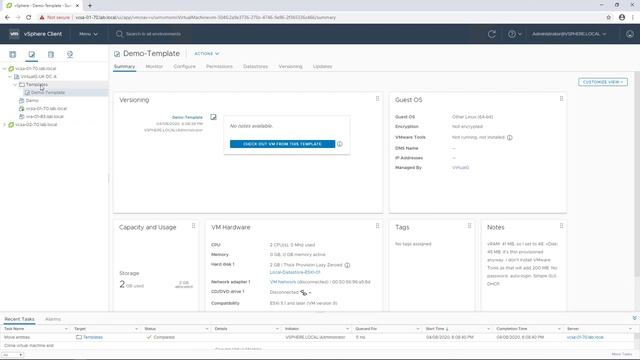Screen dimensions: 640x360
Task: Open Task Name column filter dropdown
Action: point(66,329)
